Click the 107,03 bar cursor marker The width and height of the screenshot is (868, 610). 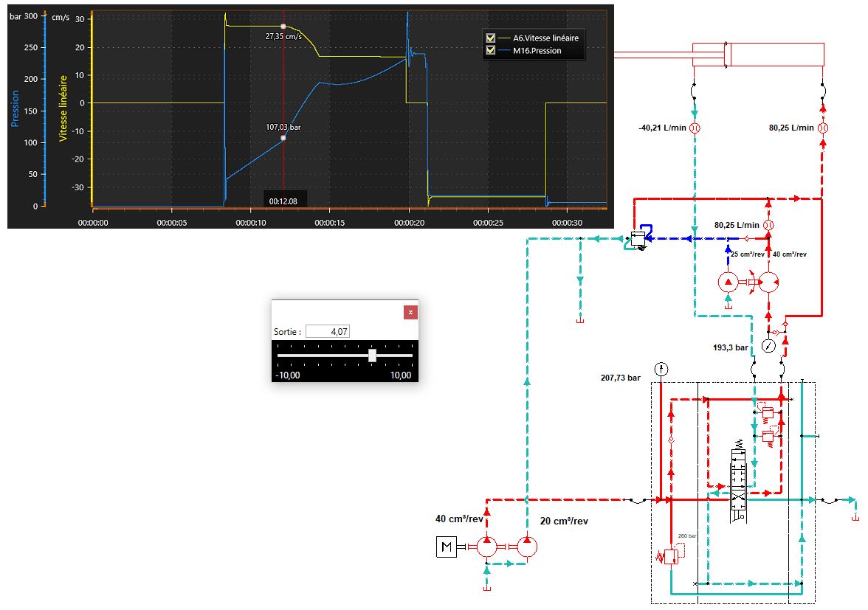coord(283,138)
